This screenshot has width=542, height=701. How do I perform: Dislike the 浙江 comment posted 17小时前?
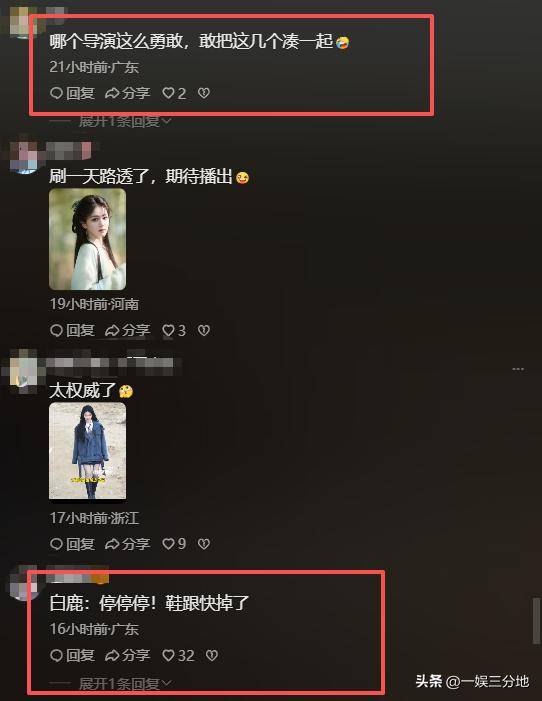204,544
